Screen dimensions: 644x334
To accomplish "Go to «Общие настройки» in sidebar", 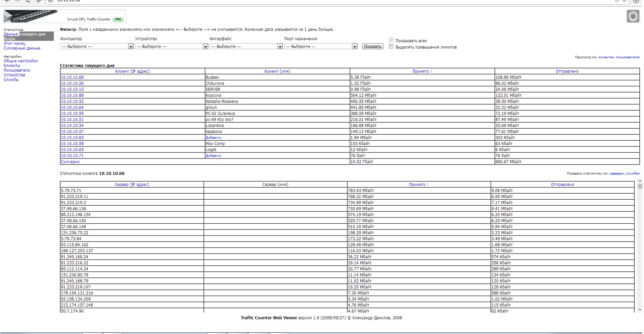I will click(x=21, y=61).
